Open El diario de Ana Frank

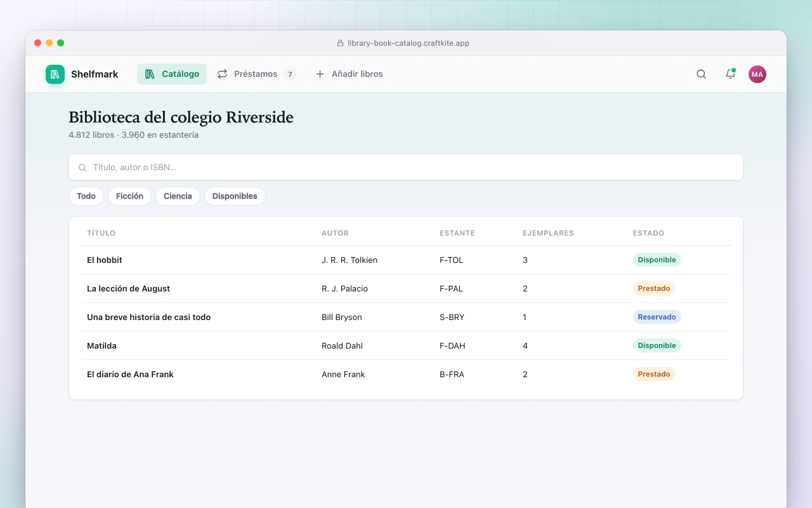(x=130, y=374)
